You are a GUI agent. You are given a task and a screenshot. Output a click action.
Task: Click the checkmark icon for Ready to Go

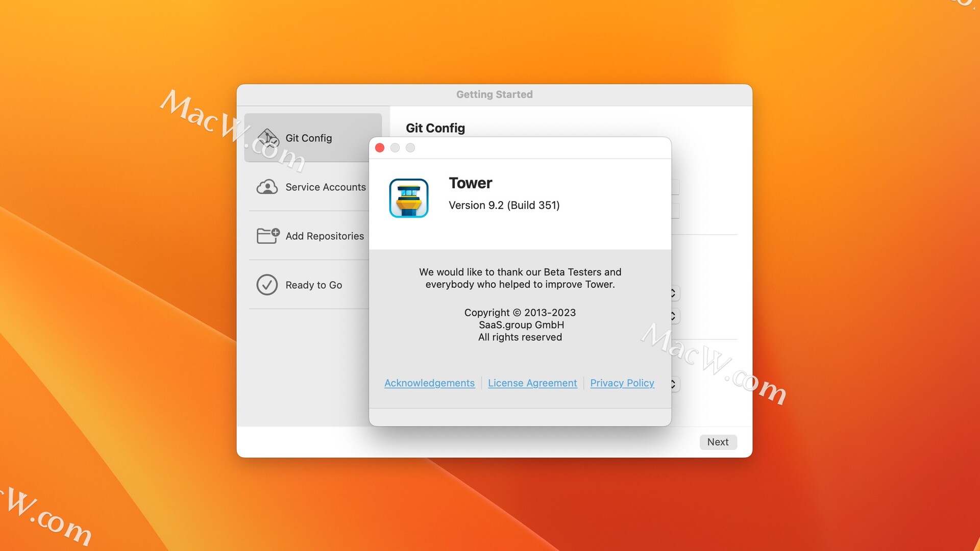click(x=266, y=285)
